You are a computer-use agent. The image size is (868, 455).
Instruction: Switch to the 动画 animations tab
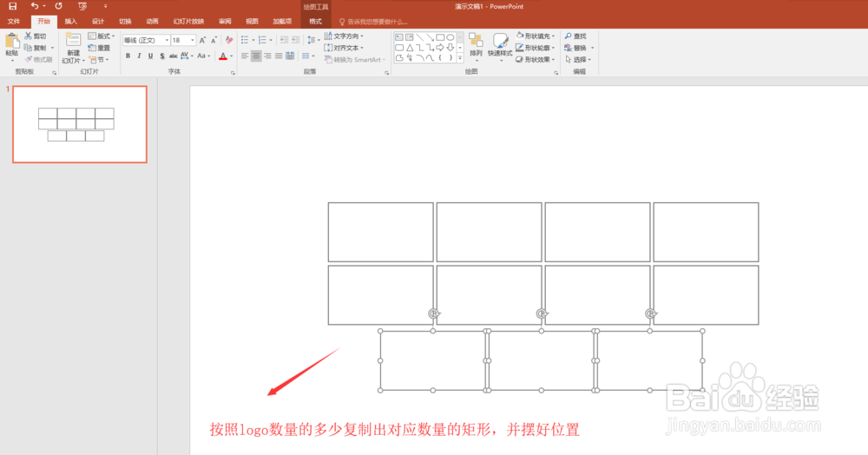(x=152, y=22)
